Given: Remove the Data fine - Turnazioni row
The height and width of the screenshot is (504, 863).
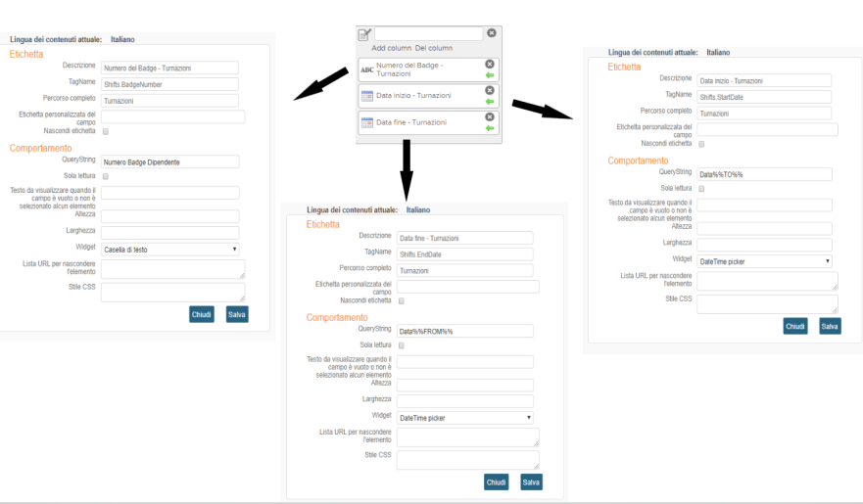Looking at the screenshot, I should coord(489,117).
